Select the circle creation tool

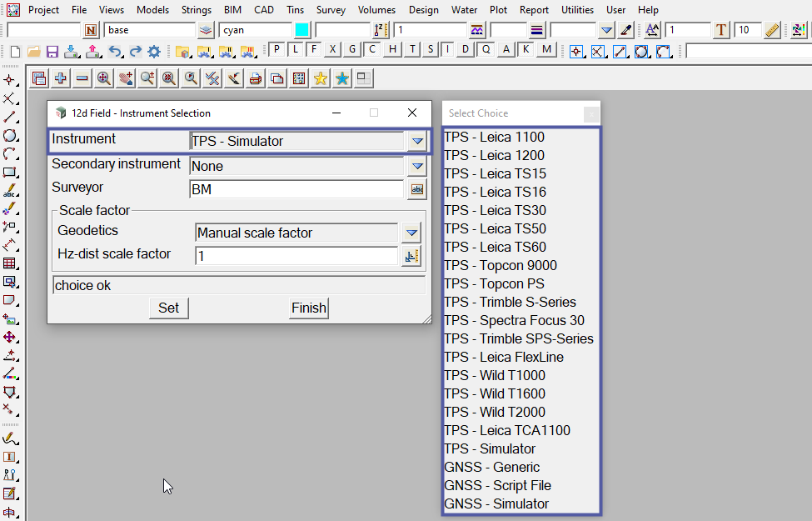pyautogui.click(x=10, y=136)
